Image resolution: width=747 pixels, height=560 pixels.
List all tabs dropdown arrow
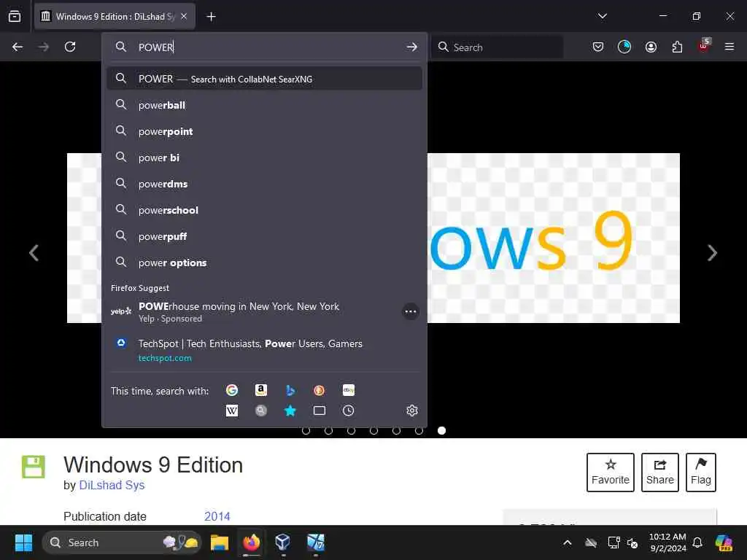603,16
